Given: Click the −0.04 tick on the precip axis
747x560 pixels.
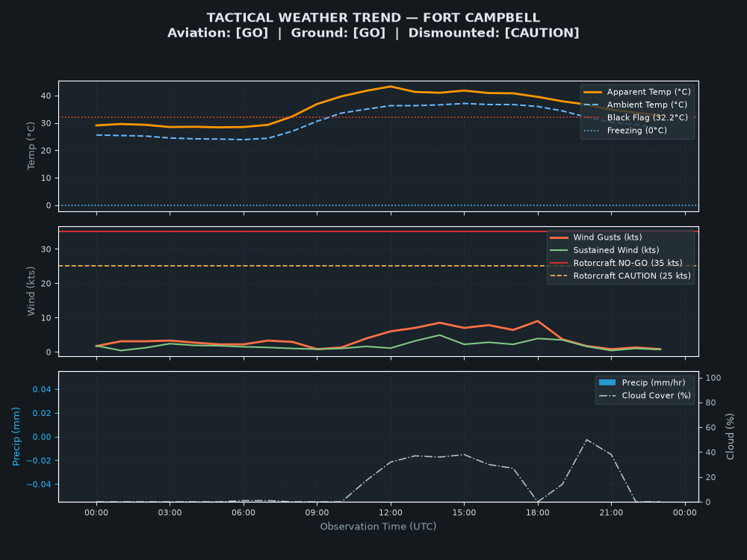Looking at the screenshot, I should point(39,485).
